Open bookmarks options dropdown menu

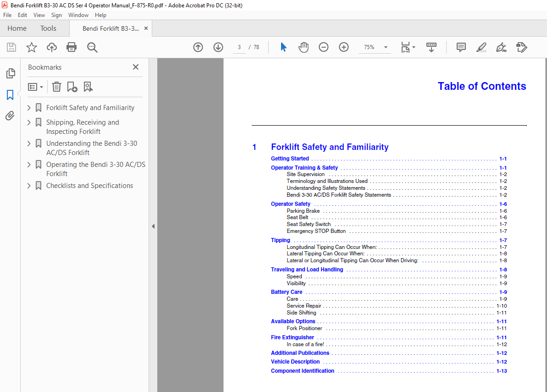(36, 87)
